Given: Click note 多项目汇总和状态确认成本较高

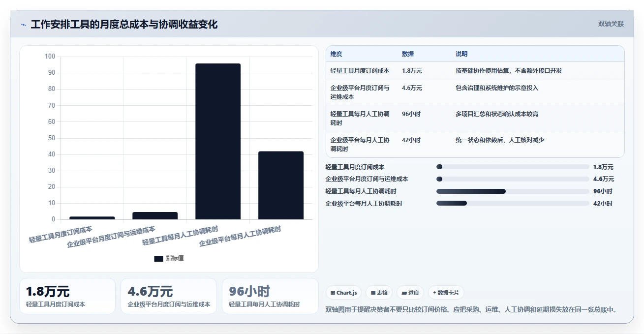Looking at the screenshot, I should click(x=497, y=114).
